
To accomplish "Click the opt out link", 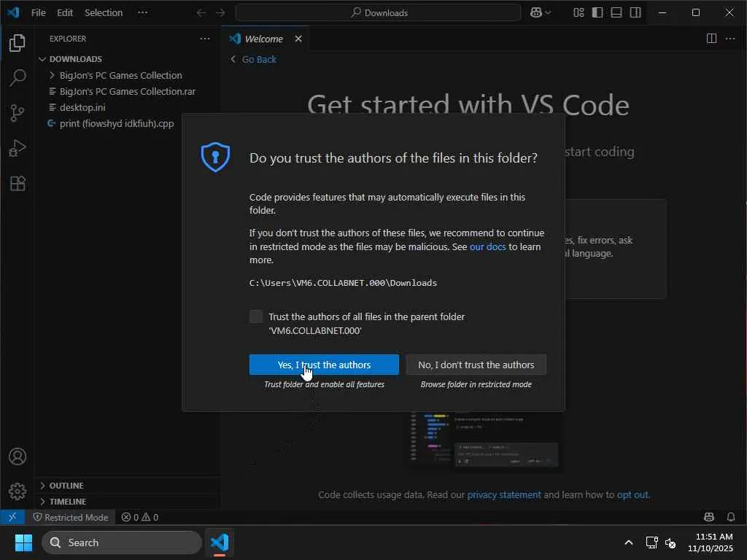I will [x=632, y=495].
